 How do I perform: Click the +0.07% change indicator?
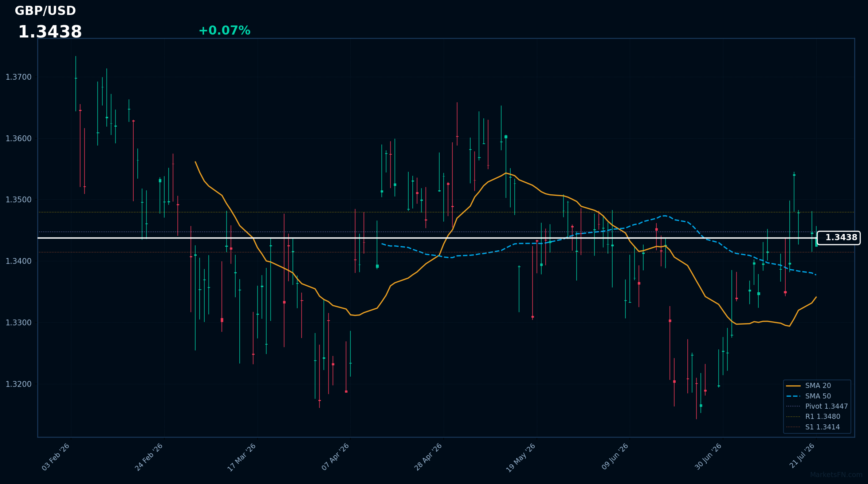pyautogui.click(x=224, y=31)
